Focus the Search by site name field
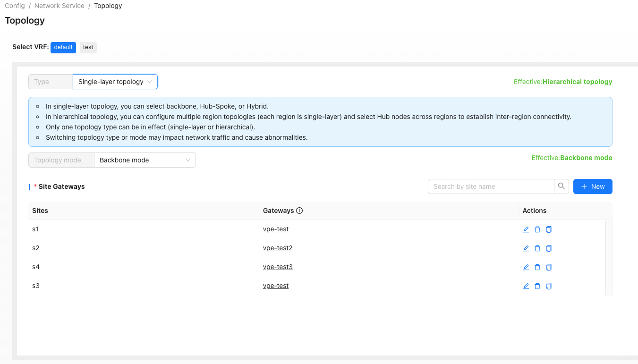Viewport: 638px width, 364px height. click(491, 186)
